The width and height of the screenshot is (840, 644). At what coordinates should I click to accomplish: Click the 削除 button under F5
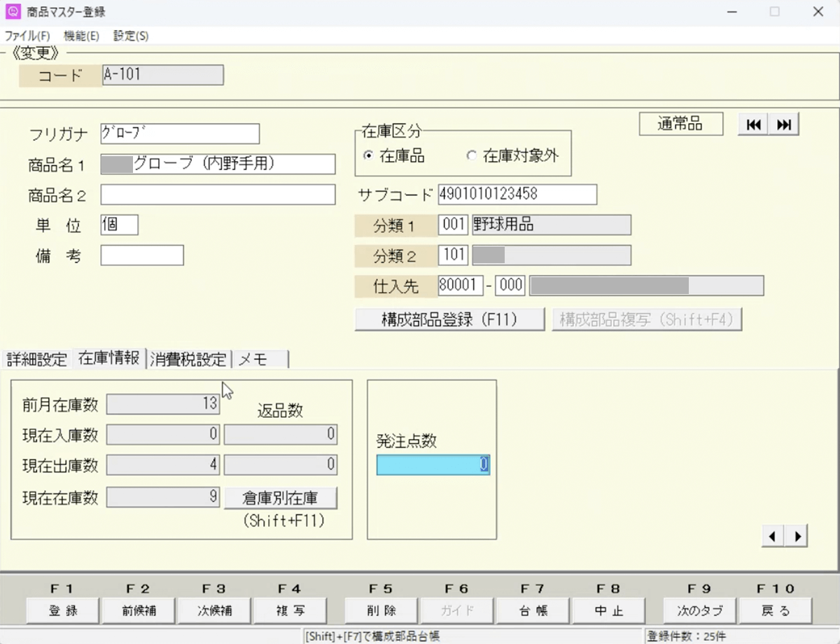coord(381,610)
